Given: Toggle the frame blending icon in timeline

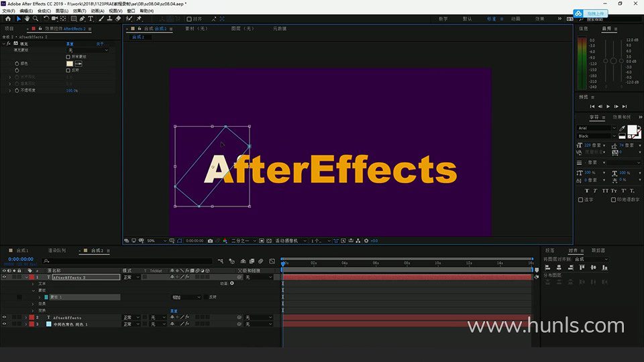Looking at the screenshot, I should (x=252, y=261).
